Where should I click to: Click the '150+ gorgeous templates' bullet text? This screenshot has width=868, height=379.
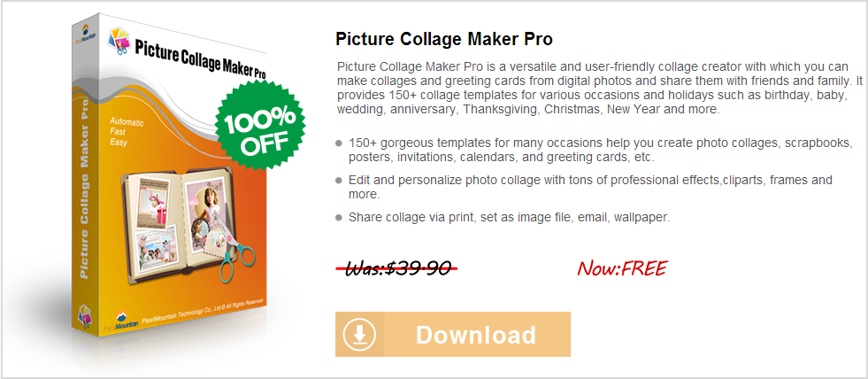(x=600, y=151)
